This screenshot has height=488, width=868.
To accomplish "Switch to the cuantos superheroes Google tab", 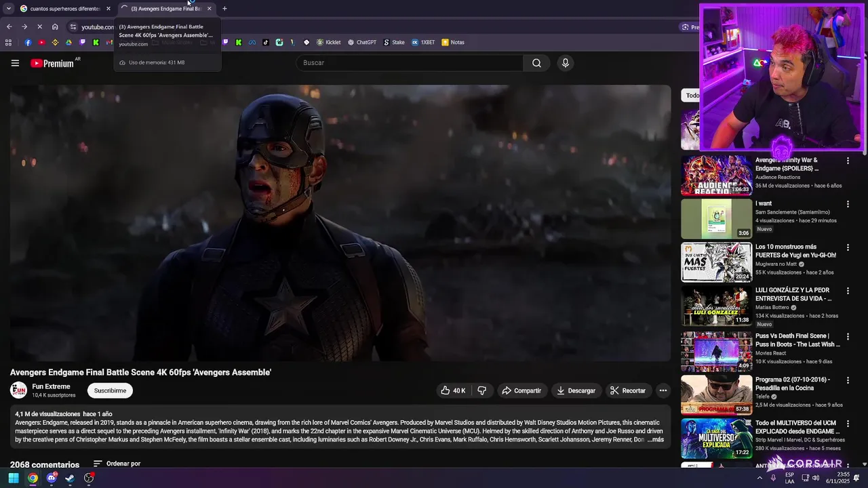I will [x=64, y=9].
